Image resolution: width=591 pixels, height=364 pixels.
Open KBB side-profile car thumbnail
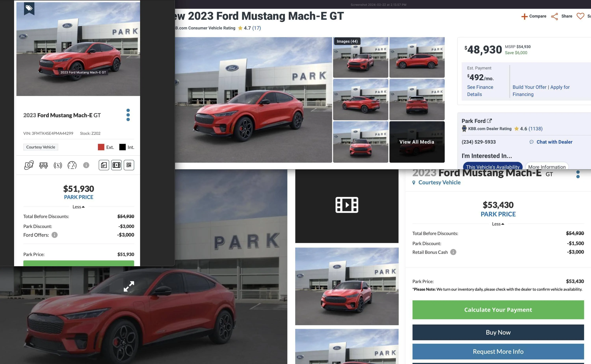point(417,57)
